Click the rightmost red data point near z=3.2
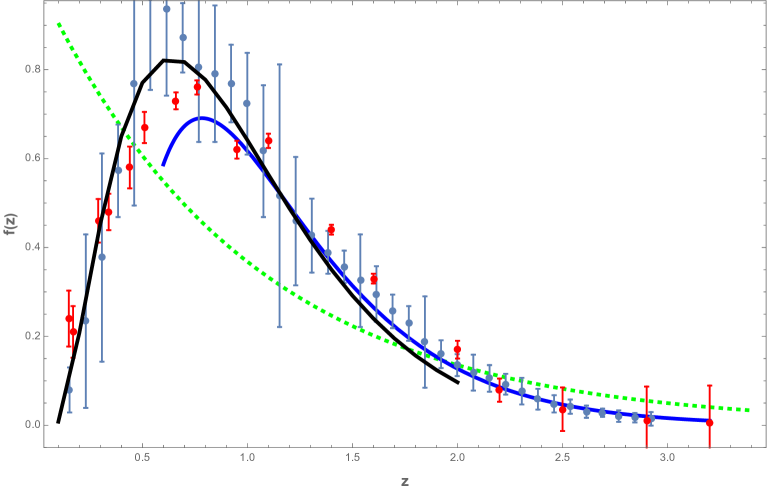The width and height of the screenshot is (768, 491). (x=709, y=422)
